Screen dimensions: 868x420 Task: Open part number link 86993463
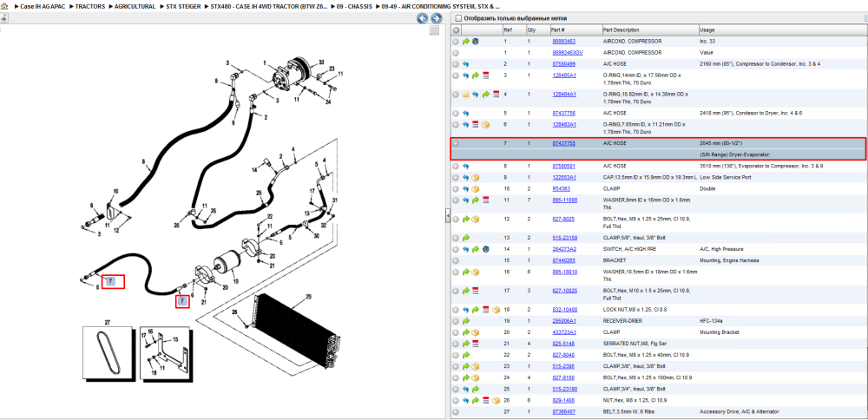pos(563,42)
